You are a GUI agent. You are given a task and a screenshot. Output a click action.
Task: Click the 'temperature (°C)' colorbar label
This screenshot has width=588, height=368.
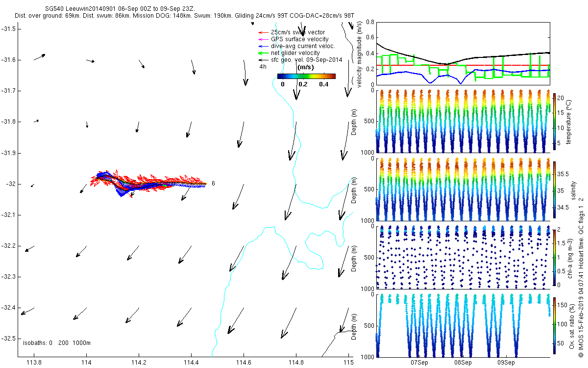point(569,121)
